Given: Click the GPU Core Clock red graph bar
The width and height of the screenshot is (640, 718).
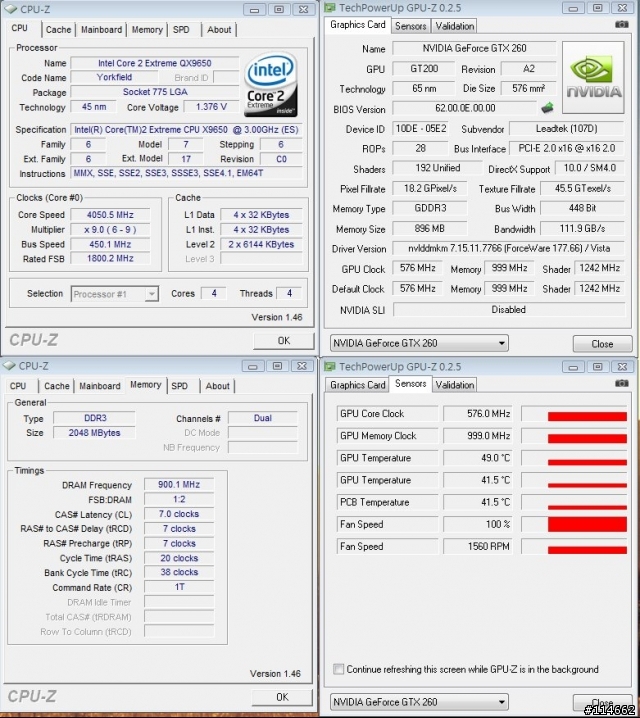Looking at the screenshot, I should [587, 416].
